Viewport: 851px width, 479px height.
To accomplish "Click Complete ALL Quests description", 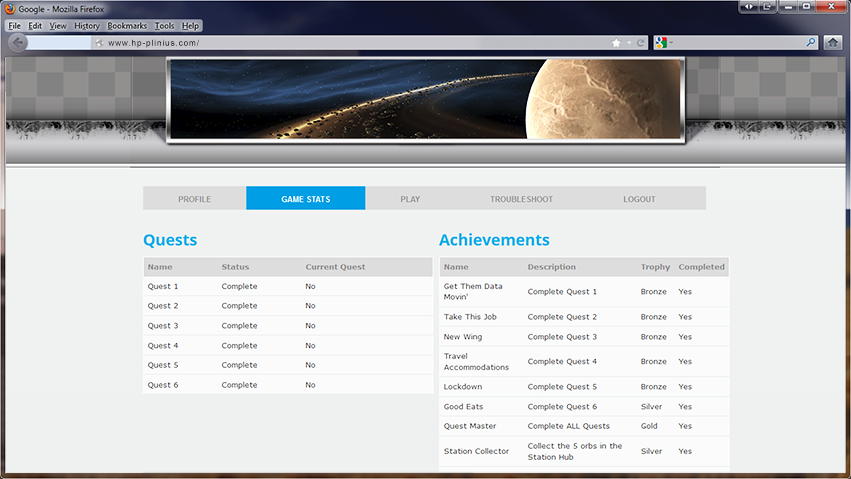I will click(x=568, y=426).
